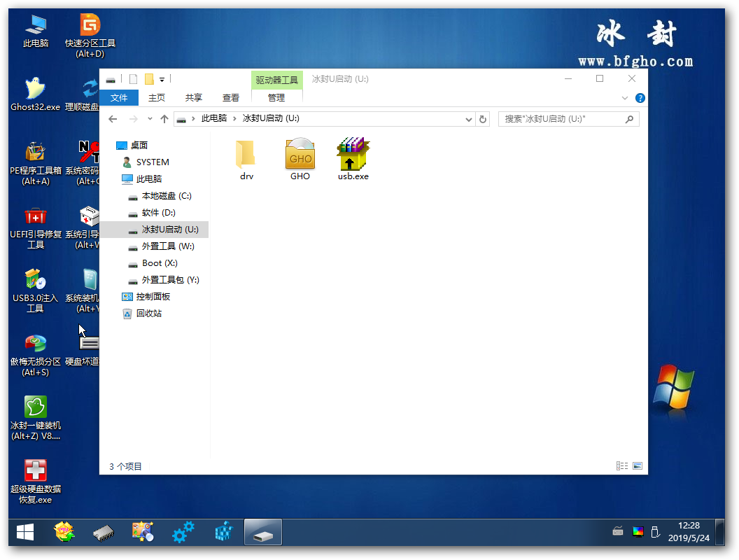Switch to the 主页 ribbon tab
Image resolution: width=739 pixels, height=560 pixels.
(x=157, y=97)
